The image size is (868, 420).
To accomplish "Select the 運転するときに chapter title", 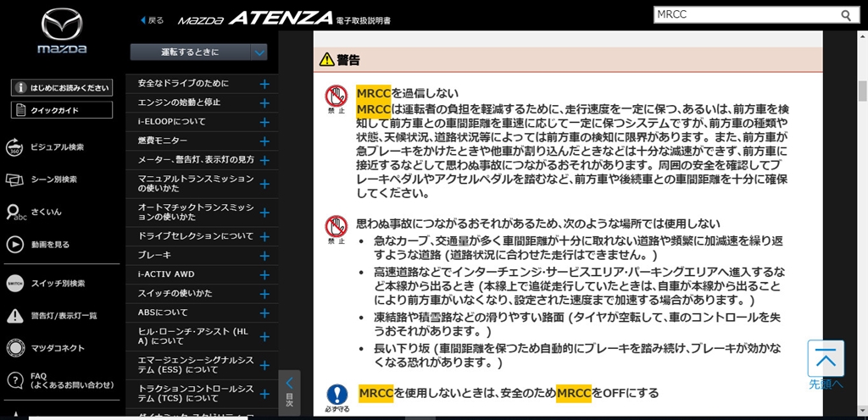I will [190, 52].
